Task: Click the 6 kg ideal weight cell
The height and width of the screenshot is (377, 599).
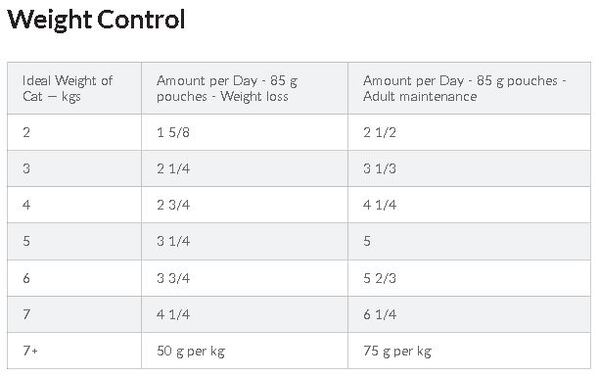Action: 74,278
